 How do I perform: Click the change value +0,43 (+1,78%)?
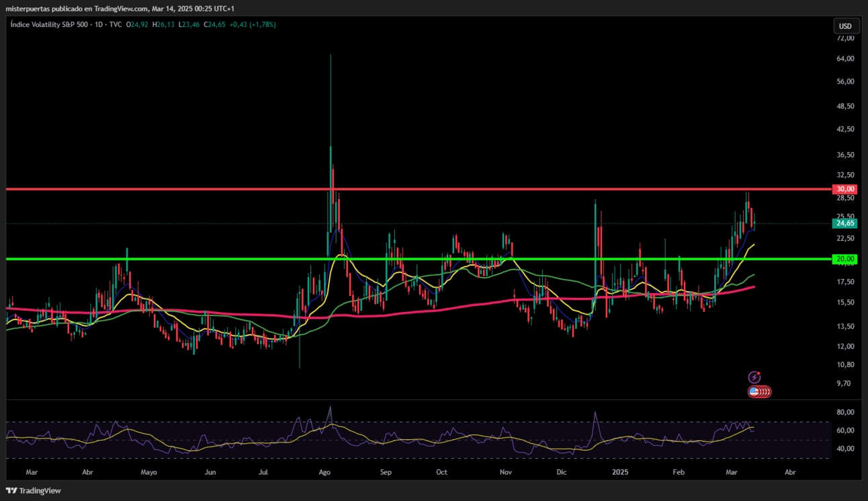pos(252,24)
